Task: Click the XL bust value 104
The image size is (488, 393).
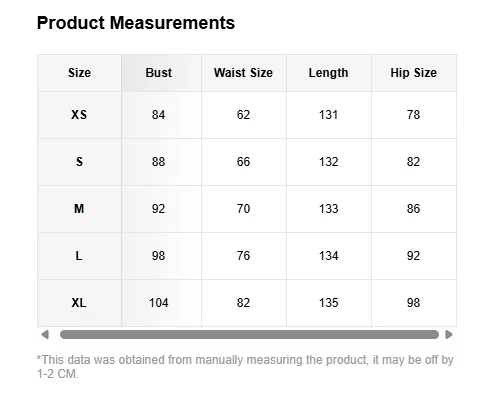Action: 159,303
